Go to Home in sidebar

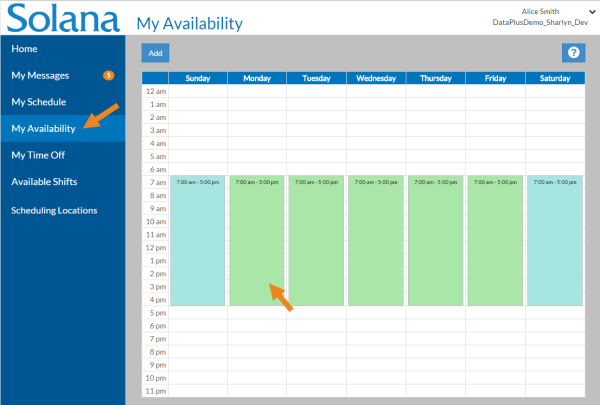pos(25,48)
